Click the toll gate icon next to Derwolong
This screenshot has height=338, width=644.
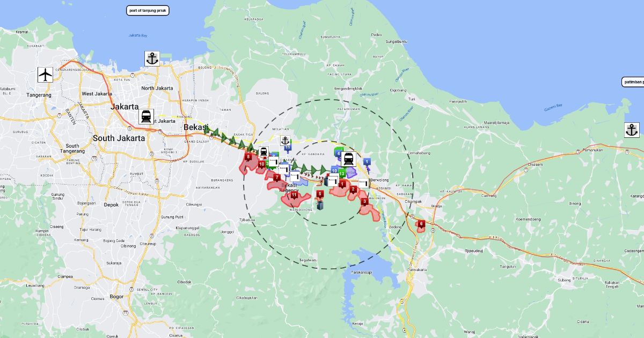364,183
